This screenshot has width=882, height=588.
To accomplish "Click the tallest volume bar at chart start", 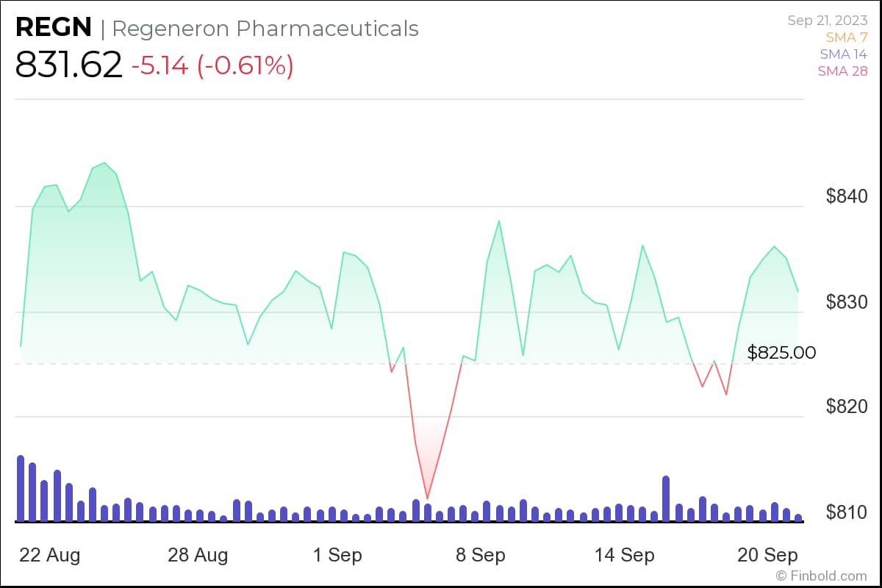I will coord(21,488).
